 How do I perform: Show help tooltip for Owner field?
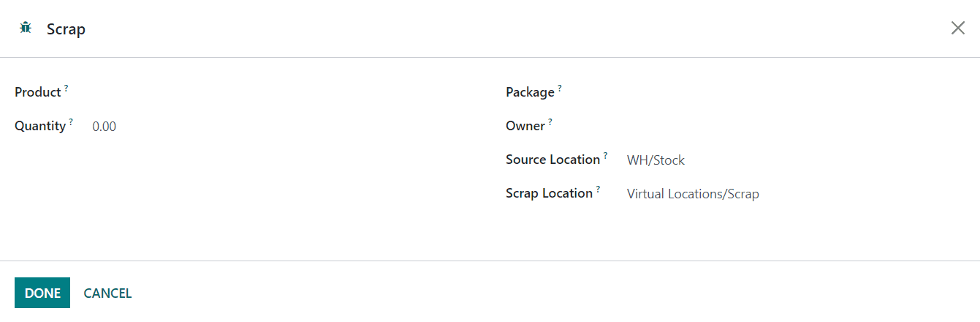[550, 121]
